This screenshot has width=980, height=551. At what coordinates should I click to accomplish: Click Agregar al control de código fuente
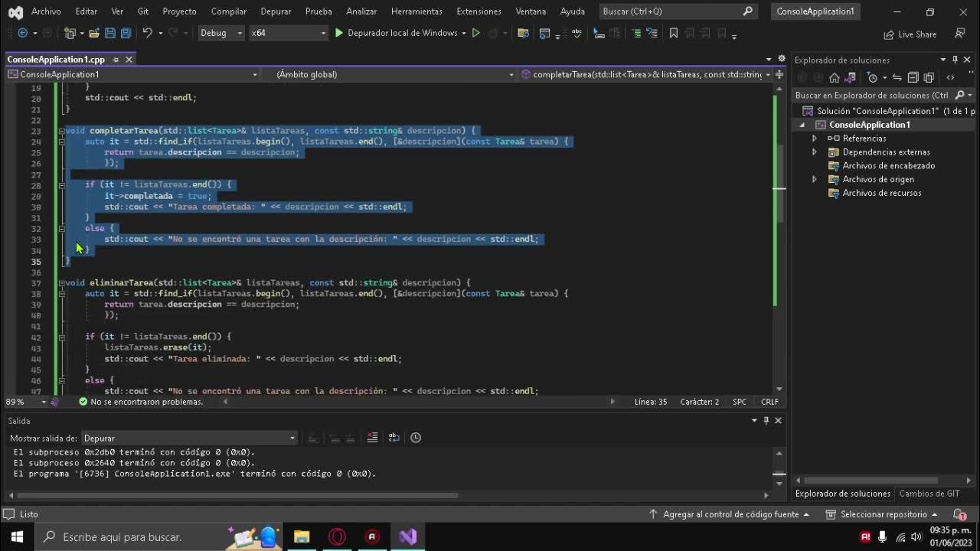729,514
